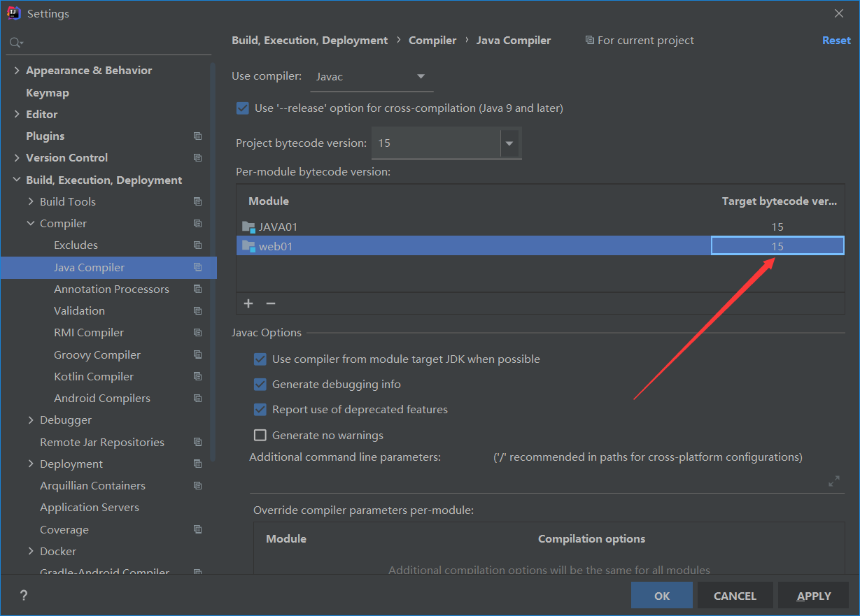Click web01 target bytecode version cell

tap(777, 246)
